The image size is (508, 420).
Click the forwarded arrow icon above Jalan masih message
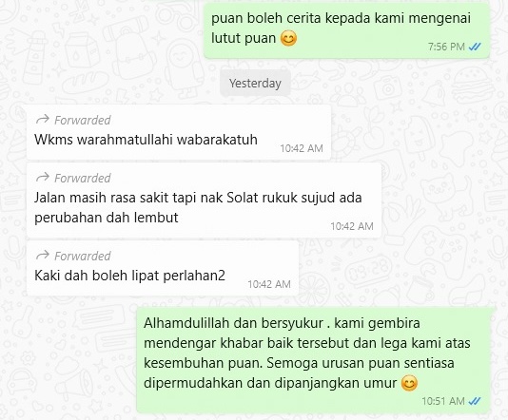tap(43, 178)
